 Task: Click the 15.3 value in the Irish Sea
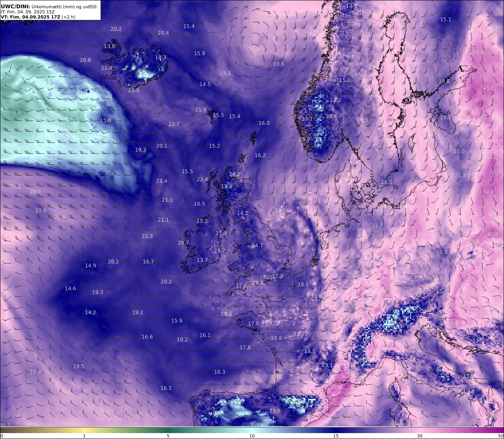pos(221,233)
